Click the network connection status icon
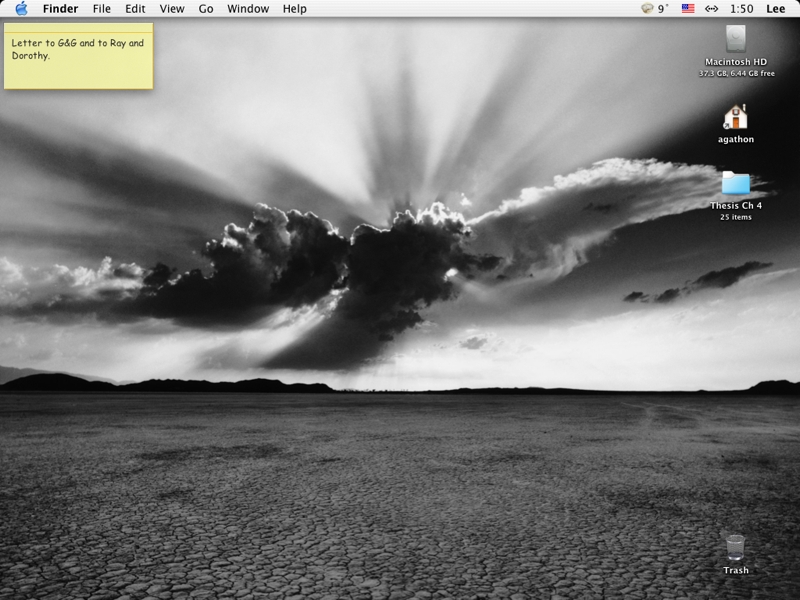The width and height of the screenshot is (800, 600). [711, 9]
